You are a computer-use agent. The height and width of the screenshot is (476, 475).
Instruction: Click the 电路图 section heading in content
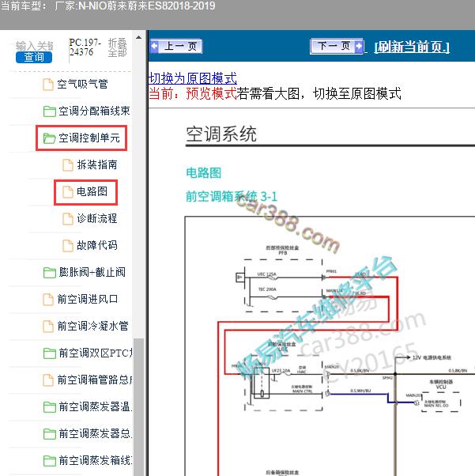click(x=204, y=172)
